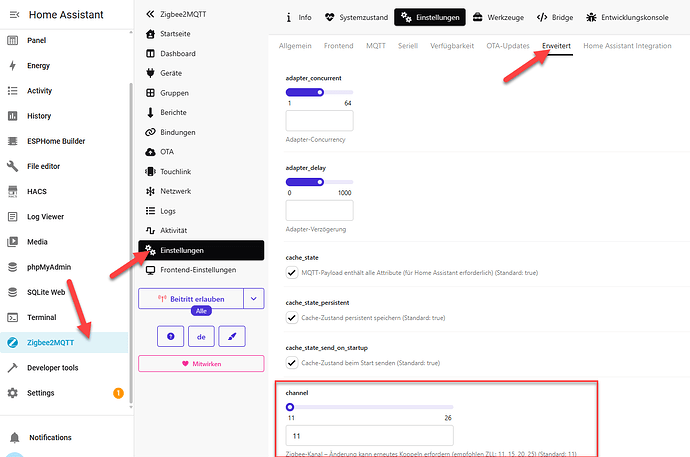Open Werkzeuge in the top bar
This screenshot has width=690, height=457.
[x=498, y=18]
